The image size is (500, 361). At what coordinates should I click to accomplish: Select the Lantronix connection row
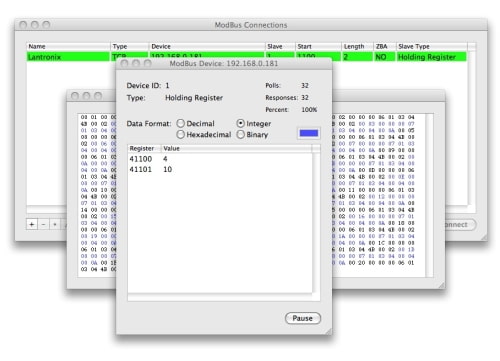pyautogui.click(x=247, y=57)
